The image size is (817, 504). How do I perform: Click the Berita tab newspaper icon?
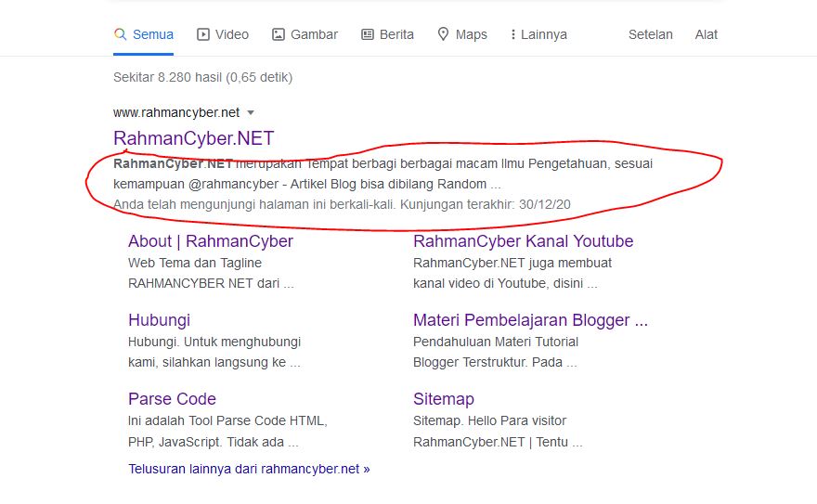[x=368, y=34]
